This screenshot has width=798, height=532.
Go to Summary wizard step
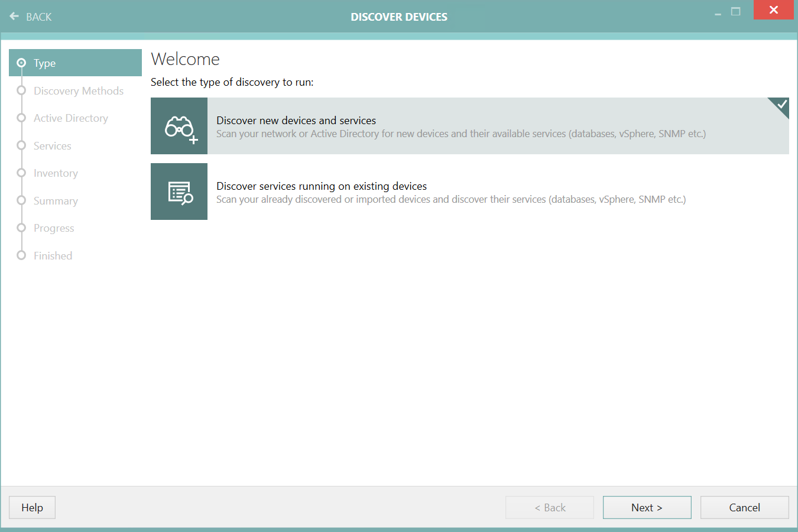pyautogui.click(x=56, y=201)
